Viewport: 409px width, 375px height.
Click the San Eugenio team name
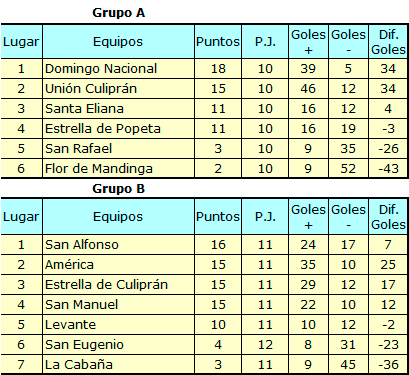(84, 345)
